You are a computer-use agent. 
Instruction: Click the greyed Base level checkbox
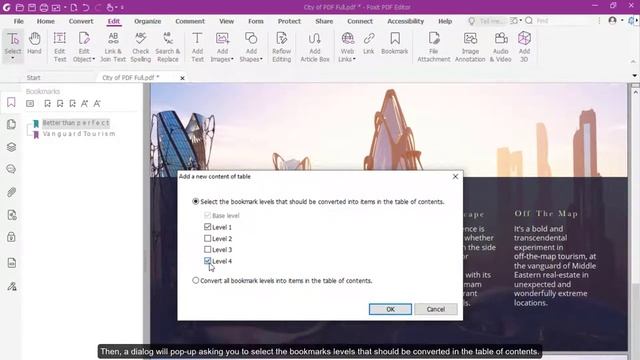point(207,215)
